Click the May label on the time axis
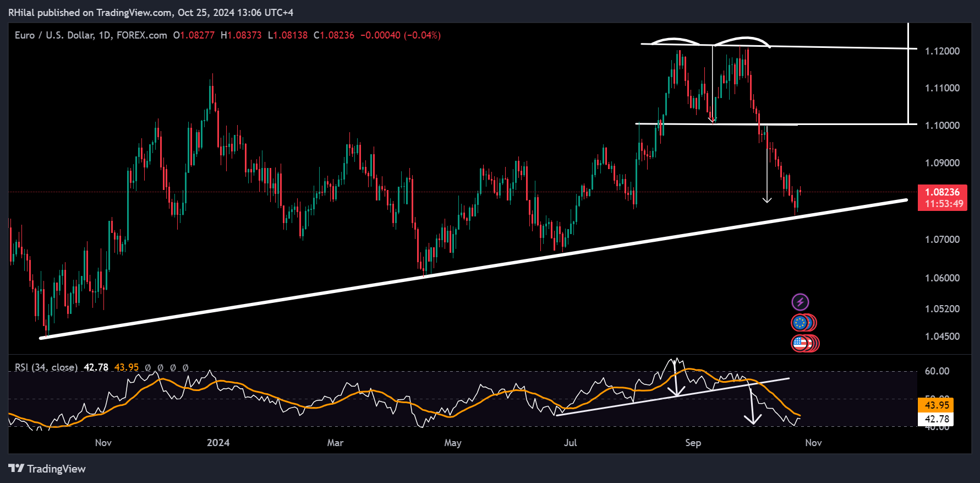This screenshot has width=980, height=483. point(453,443)
